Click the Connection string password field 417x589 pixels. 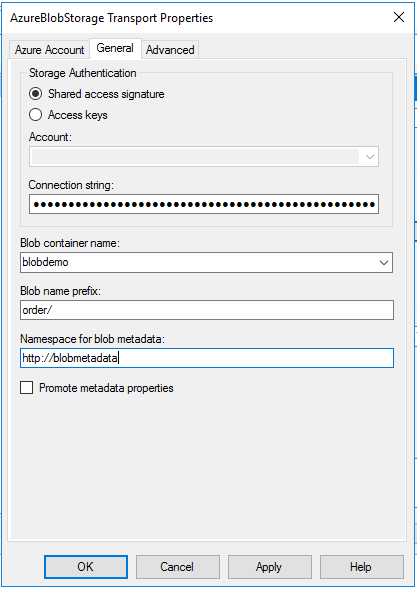204,204
